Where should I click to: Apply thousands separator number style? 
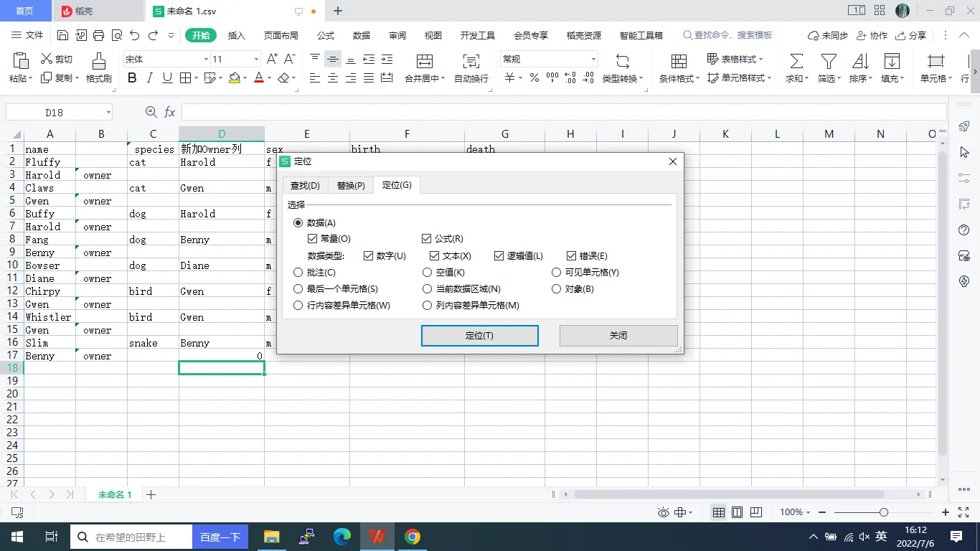tap(552, 78)
